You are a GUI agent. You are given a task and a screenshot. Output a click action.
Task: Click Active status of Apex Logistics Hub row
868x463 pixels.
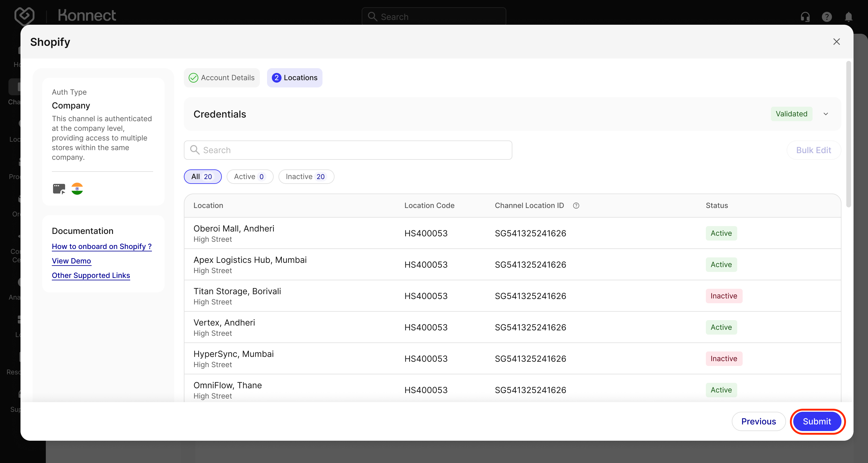pos(722,265)
